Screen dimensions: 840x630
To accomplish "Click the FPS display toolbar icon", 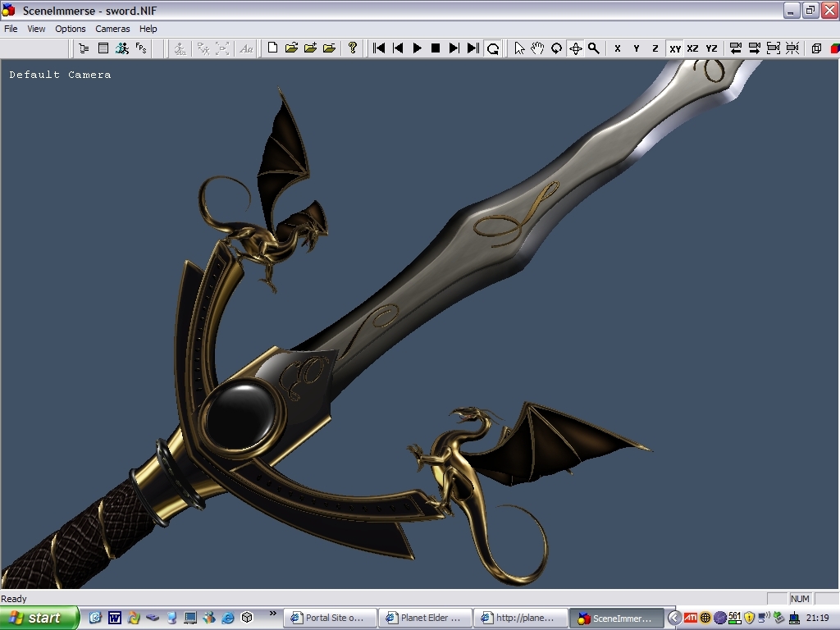I will click(x=141, y=48).
